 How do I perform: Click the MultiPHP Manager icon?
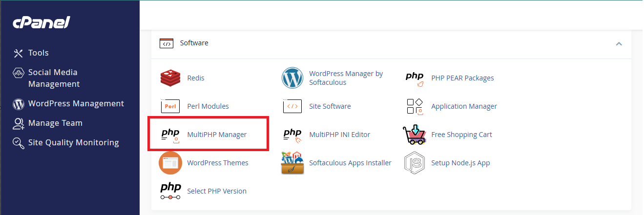(x=170, y=135)
